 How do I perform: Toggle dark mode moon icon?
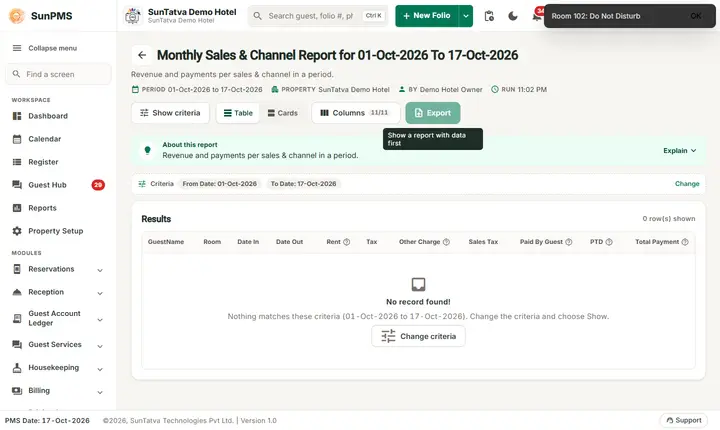tap(513, 16)
